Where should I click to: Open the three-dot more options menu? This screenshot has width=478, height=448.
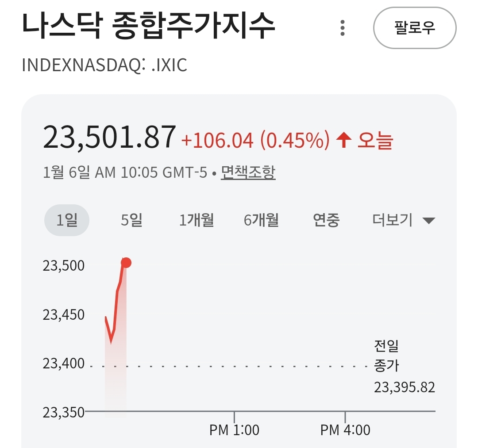342,28
